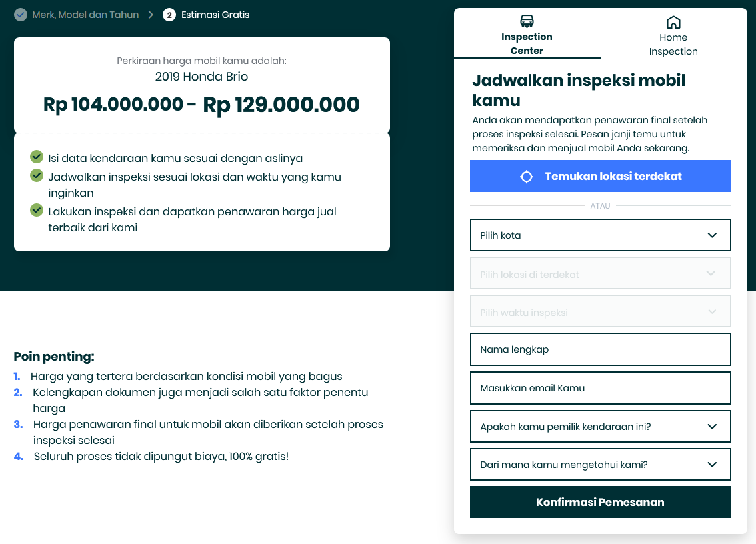Click the car icon above Inspection Center
756x544 pixels.
[527, 21]
